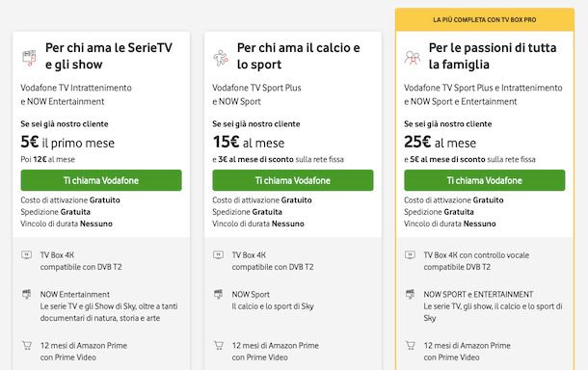This screenshot has height=370, width=588.
Task: Click heading Per chi ama le SerieTV
Action: pyautogui.click(x=108, y=56)
